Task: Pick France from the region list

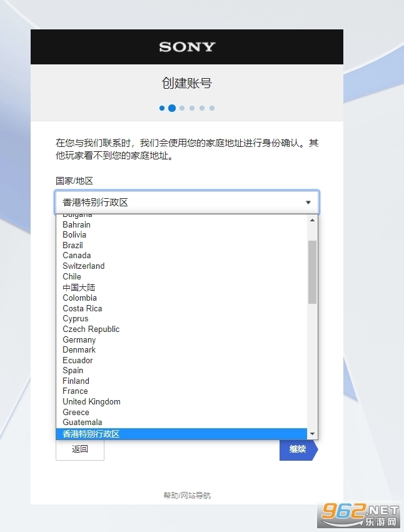Action: 75,391
